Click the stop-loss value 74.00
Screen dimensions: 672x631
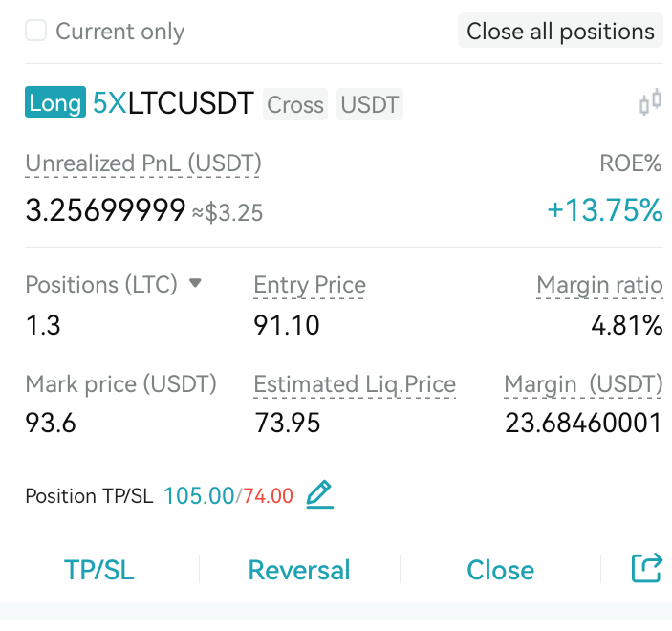(268, 496)
